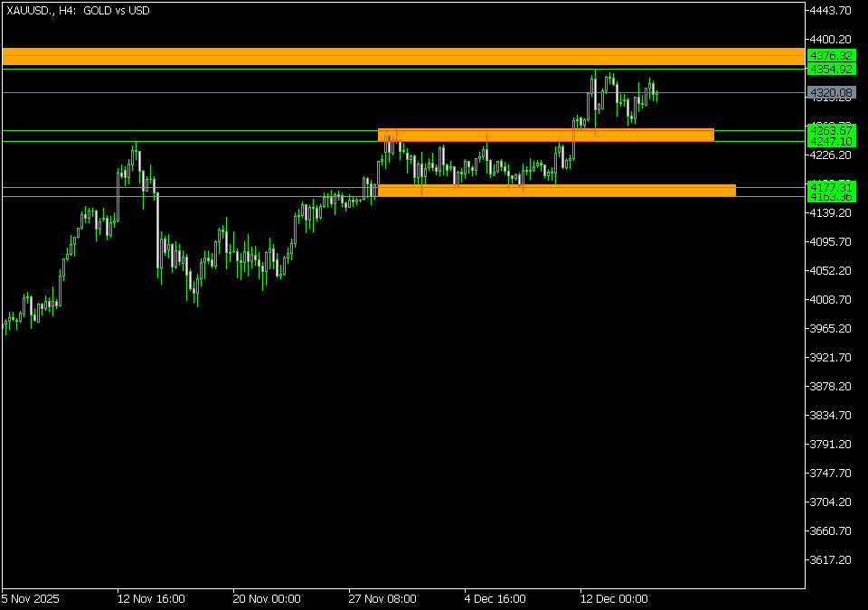This screenshot has width=868, height=610.
Task: Click the 12 Nov 16:00 time label
Action: tap(151, 598)
